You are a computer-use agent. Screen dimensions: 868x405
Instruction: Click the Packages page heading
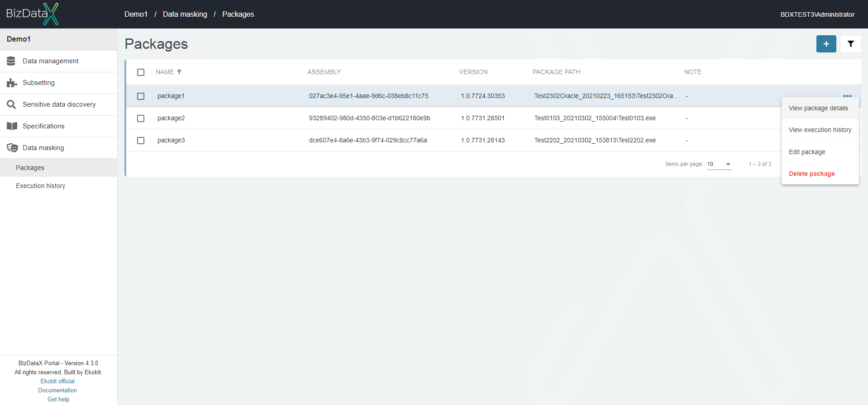point(156,44)
